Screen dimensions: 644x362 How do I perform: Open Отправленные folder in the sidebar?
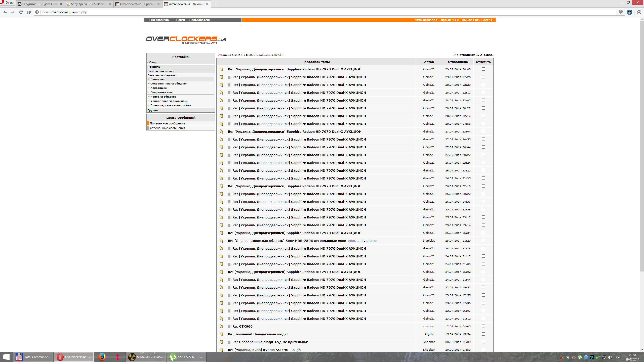(162, 92)
